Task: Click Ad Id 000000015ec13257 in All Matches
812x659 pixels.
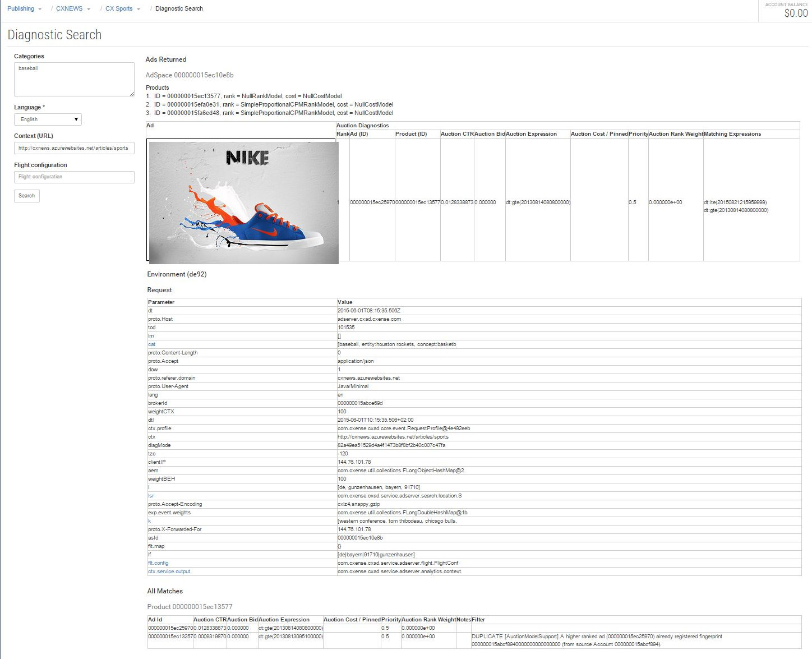Action: 170,637
